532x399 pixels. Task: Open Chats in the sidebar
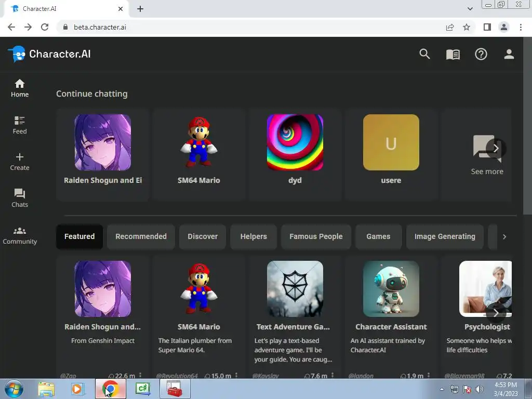(20, 198)
